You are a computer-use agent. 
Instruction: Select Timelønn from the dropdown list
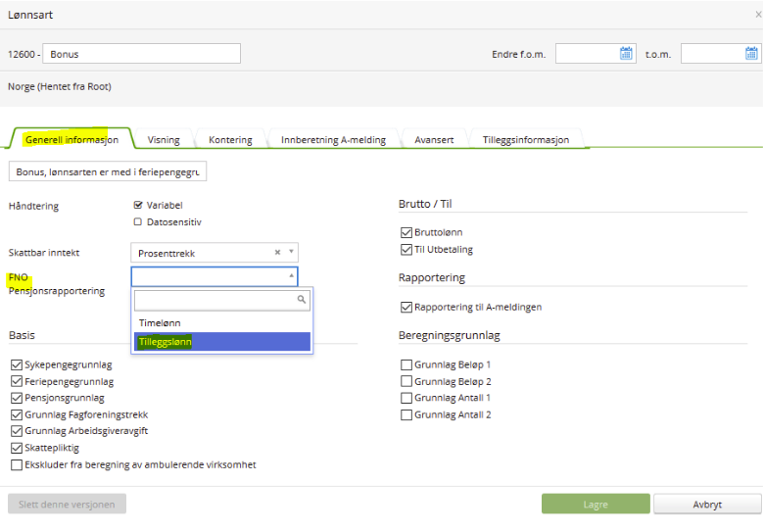[x=222, y=323]
